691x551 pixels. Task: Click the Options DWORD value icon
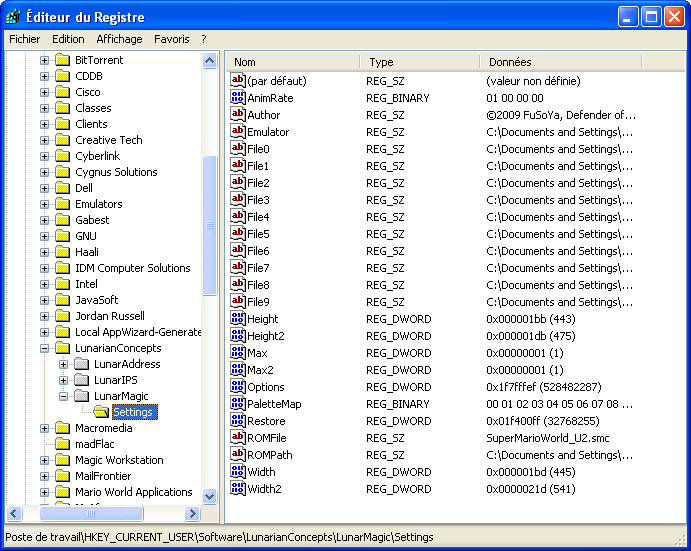[238, 387]
